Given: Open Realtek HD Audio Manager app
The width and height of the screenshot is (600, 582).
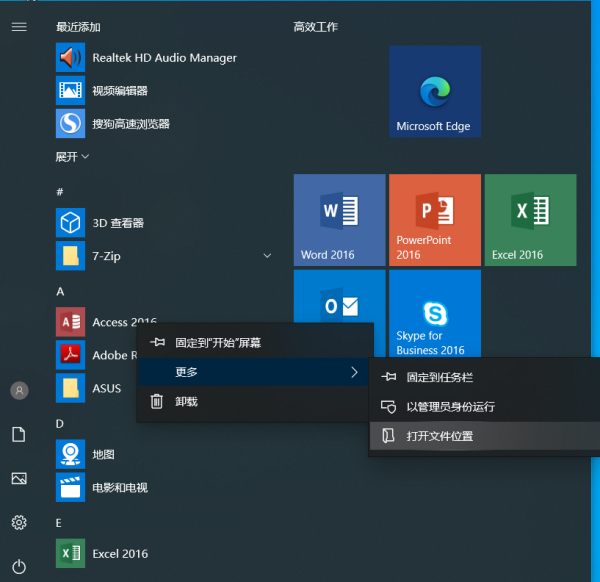Looking at the screenshot, I should coord(164,58).
